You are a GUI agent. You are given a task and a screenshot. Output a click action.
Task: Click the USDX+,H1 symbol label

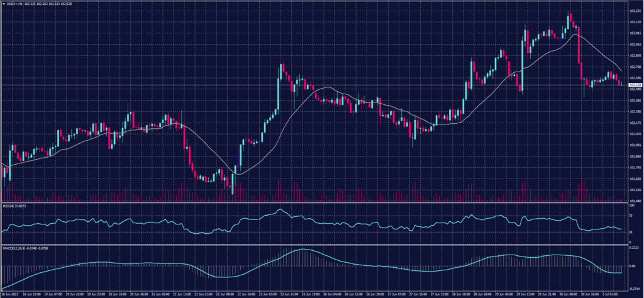click(15, 3)
